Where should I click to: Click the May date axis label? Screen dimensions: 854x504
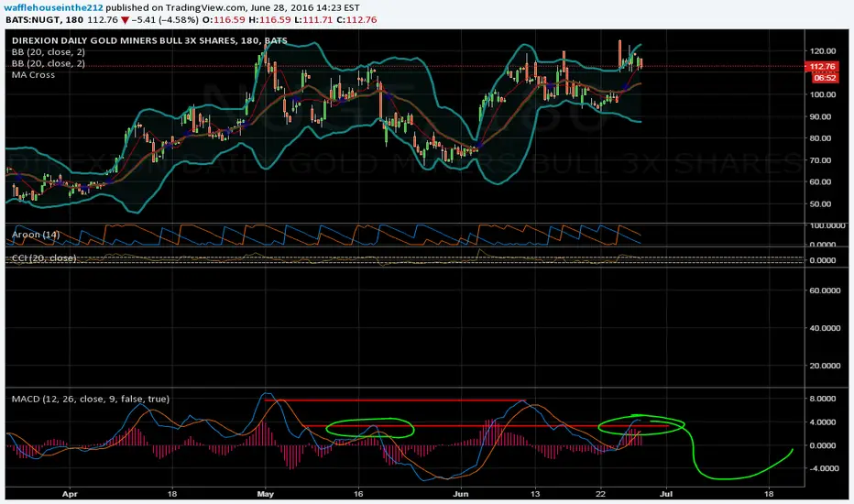point(265,494)
